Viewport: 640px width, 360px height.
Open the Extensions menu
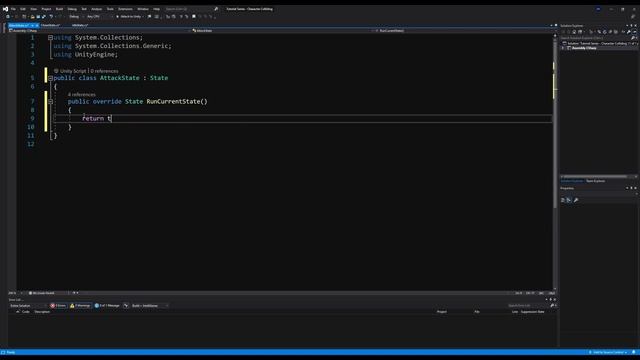[x=125, y=9]
